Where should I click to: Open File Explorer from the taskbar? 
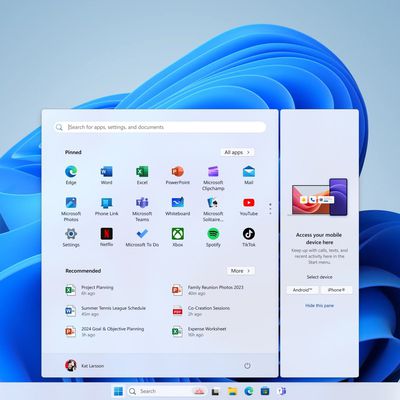pos(232,391)
